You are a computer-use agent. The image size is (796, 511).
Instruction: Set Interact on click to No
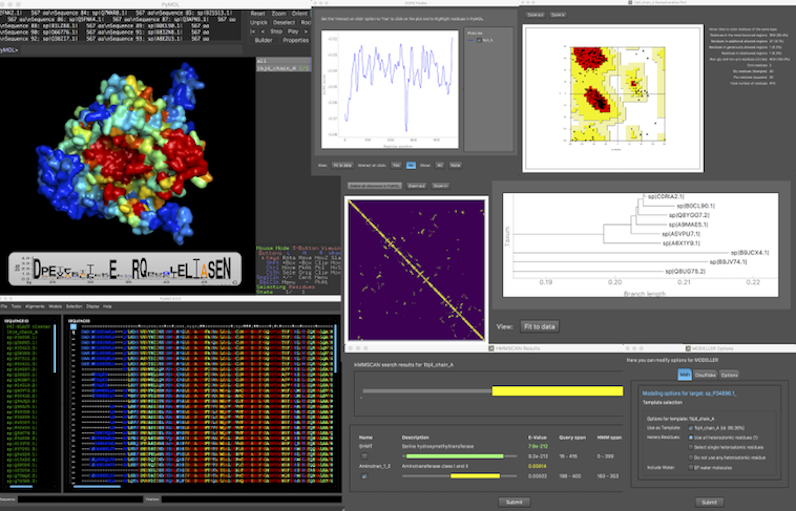click(x=411, y=165)
